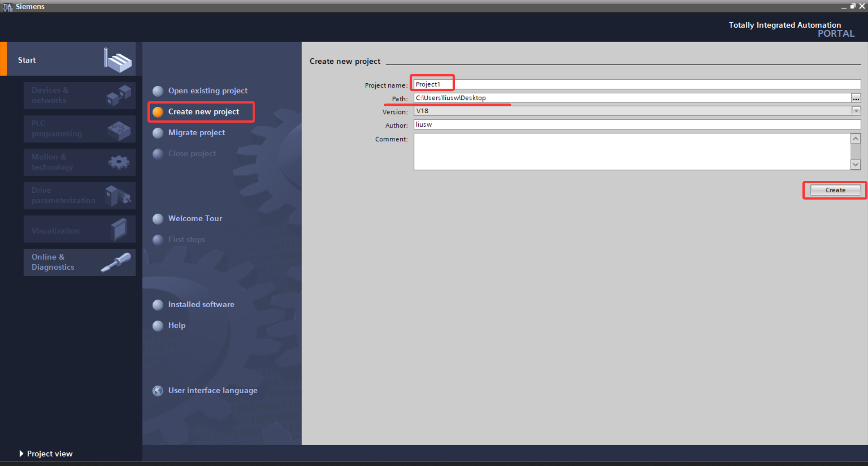Click bullet next to First steps
Screen dimensions: 868x466
click(x=158, y=240)
